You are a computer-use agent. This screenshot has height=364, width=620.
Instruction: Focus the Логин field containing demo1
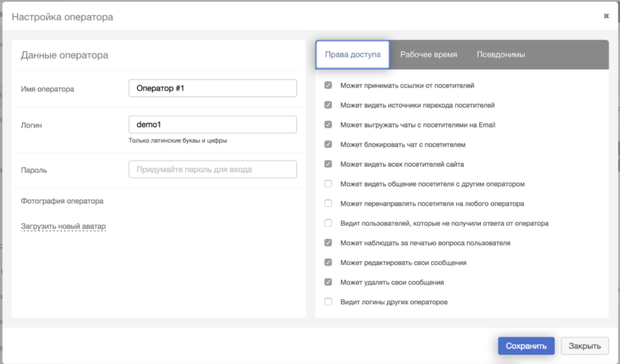coord(213,124)
